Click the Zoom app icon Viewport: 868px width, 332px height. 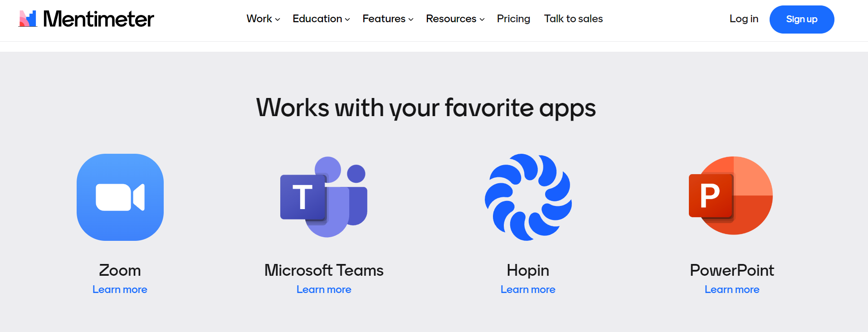120,197
